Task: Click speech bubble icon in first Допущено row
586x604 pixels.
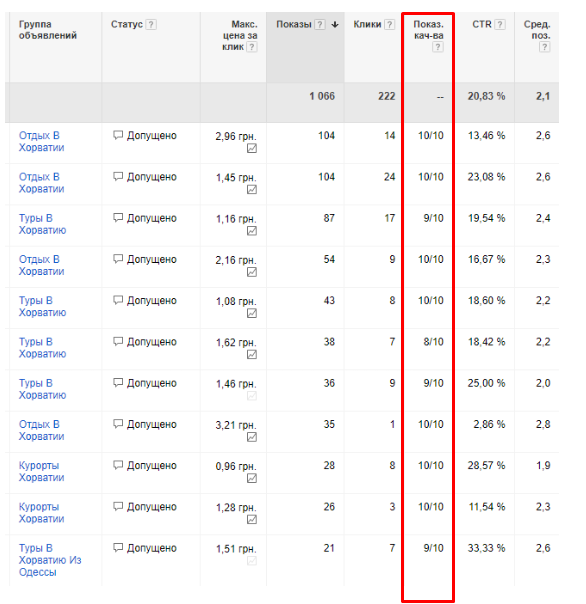Action: click(x=118, y=136)
